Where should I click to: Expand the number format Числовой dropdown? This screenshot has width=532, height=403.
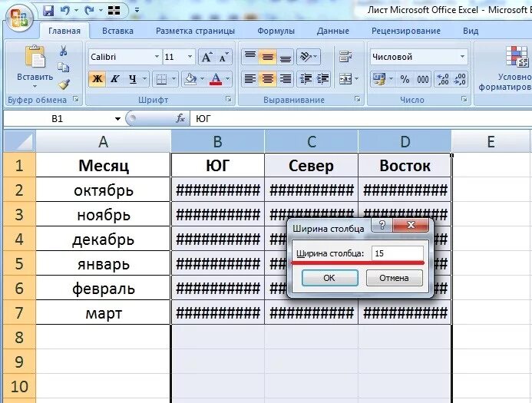[x=462, y=57]
